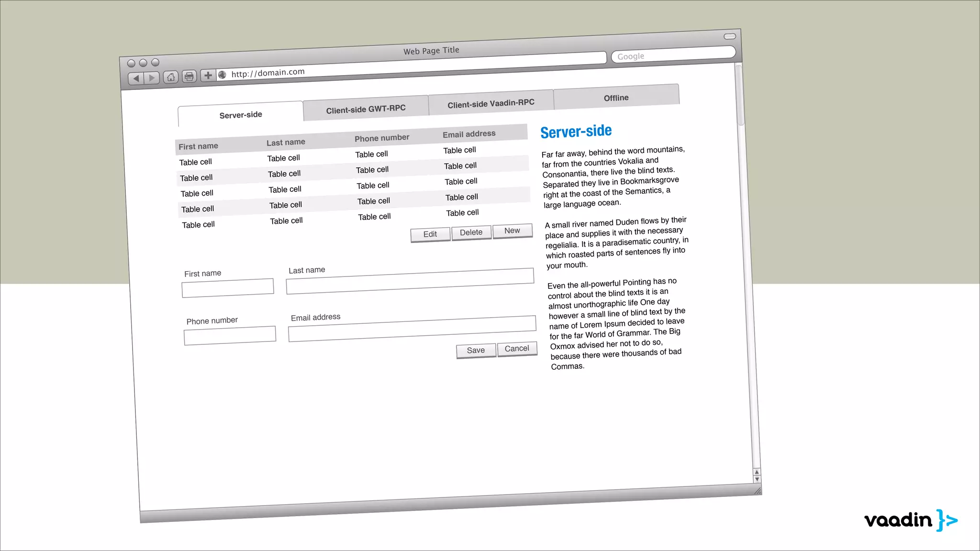Click the window resize grip corner
980x551 pixels.
(x=757, y=491)
